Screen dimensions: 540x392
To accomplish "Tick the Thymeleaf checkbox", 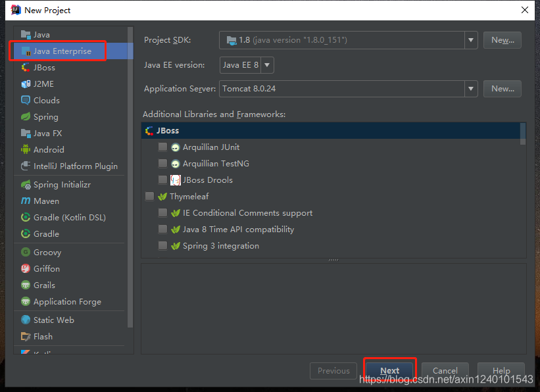I will 149,197.
